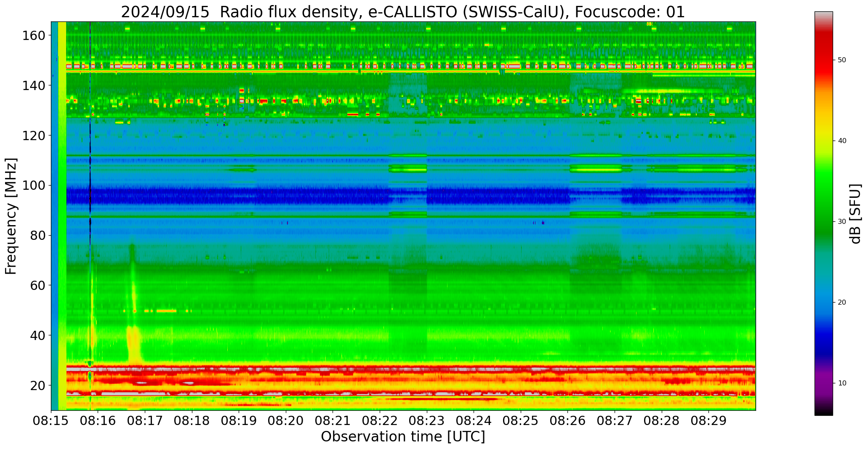Click the colorbar tick label 10
Screen dimensions: 868x449
pyautogui.click(x=842, y=383)
